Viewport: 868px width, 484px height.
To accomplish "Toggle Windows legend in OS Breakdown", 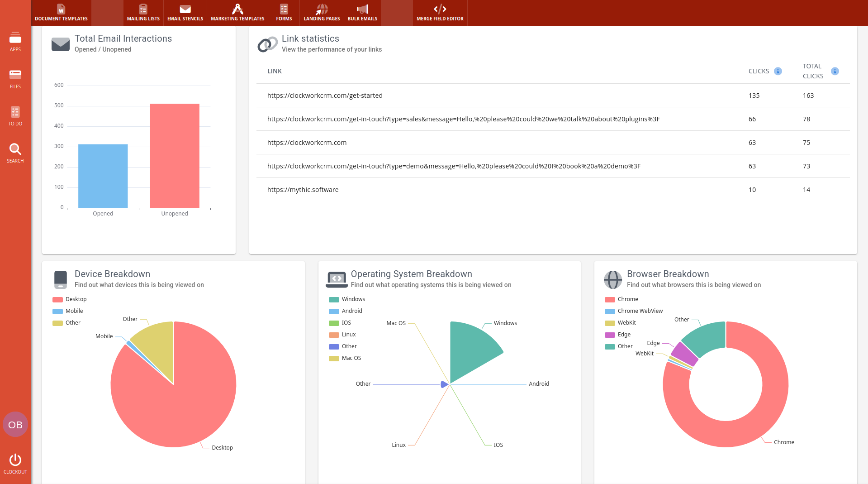I will (347, 299).
